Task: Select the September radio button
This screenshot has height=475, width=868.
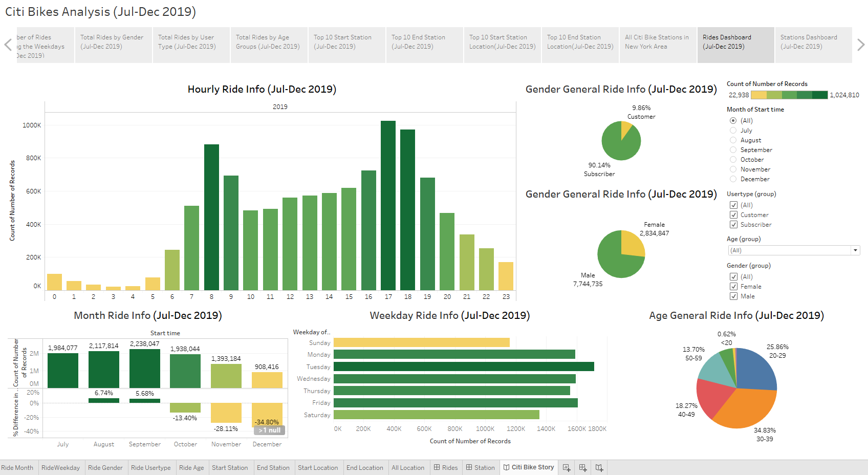Action: [733, 150]
